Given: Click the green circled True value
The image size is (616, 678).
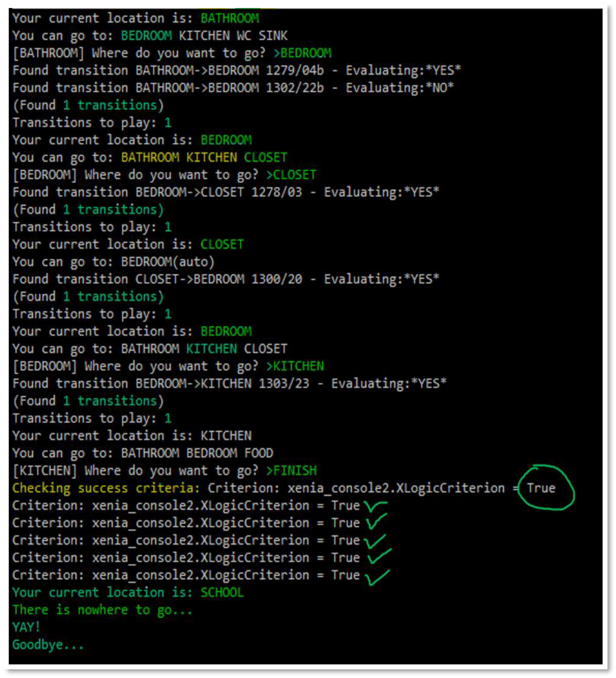Looking at the screenshot, I should click(x=541, y=488).
